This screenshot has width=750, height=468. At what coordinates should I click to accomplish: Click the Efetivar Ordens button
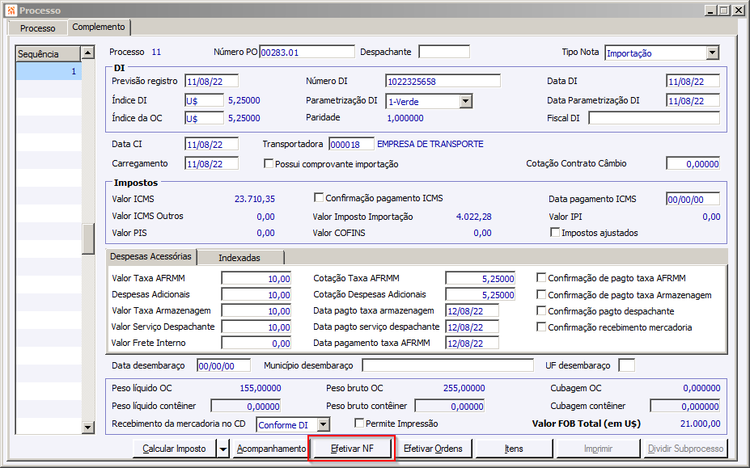click(432, 449)
